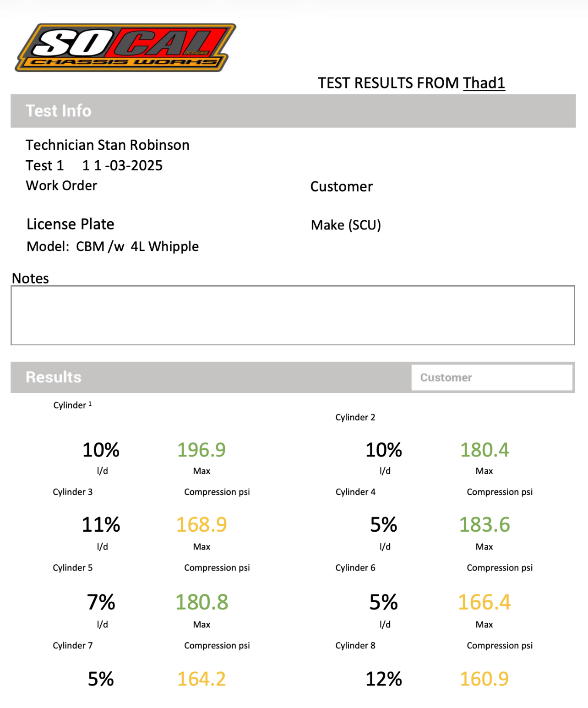This screenshot has width=588, height=708.
Task: Open the underlined Thad1 link
Action: coord(484,83)
